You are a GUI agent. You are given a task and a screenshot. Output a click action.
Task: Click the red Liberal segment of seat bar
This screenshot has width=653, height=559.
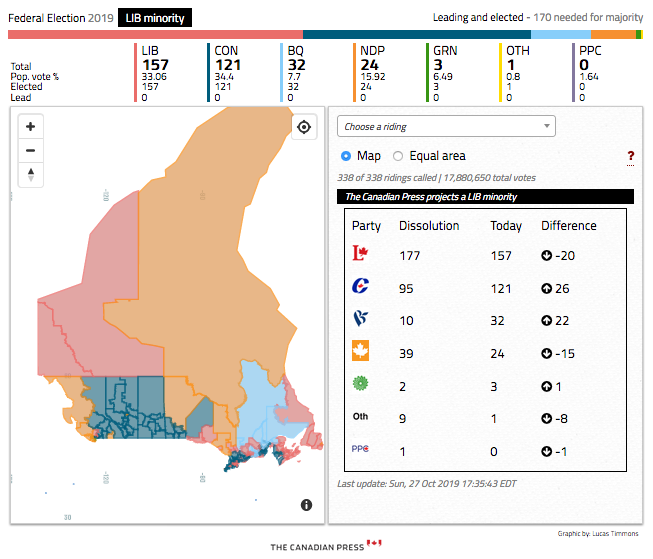(x=155, y=35)
